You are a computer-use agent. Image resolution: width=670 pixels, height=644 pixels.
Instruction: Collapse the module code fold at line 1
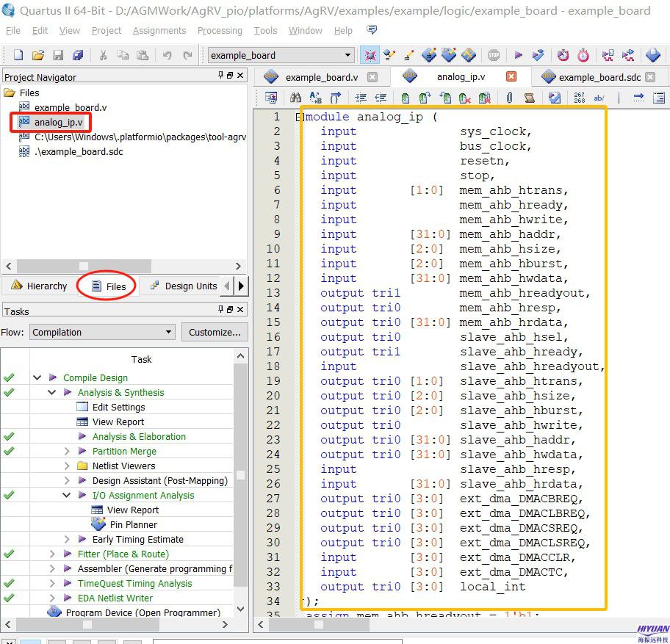(299, 117)
